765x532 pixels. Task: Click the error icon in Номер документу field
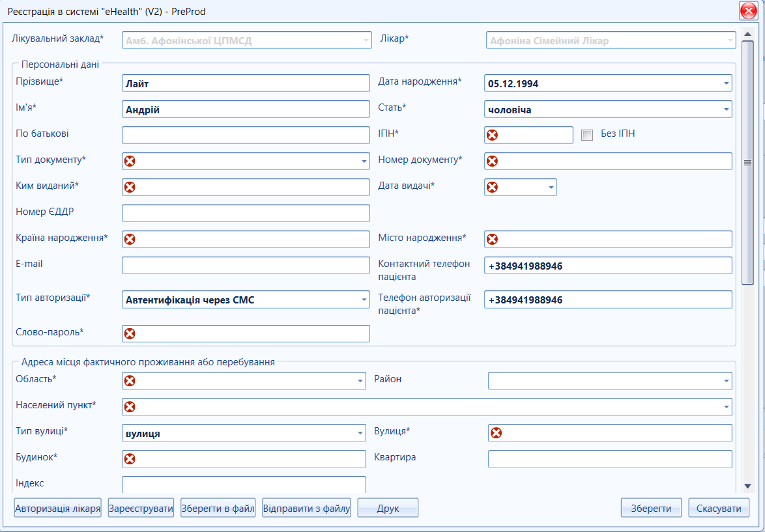(x=492, y=161)
